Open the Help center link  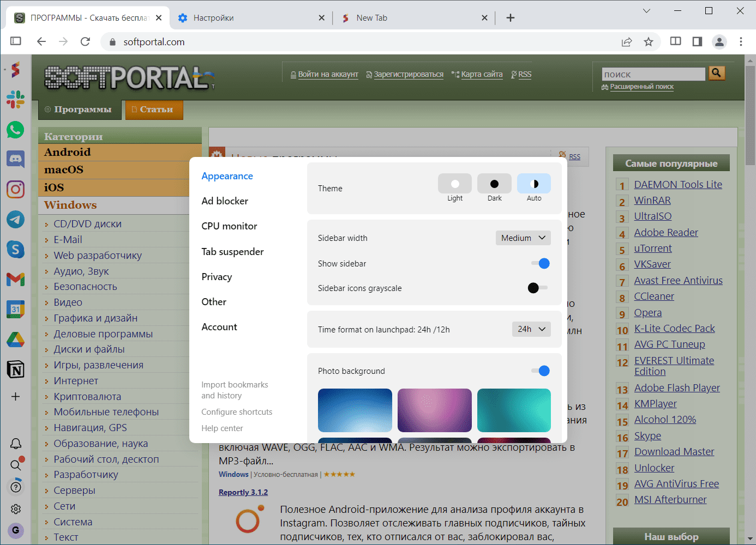point(222,428)
